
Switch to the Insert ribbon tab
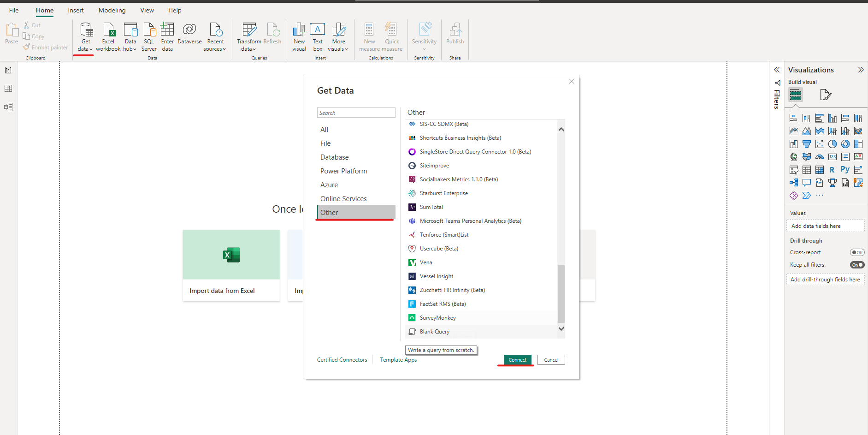click(76, 10)
